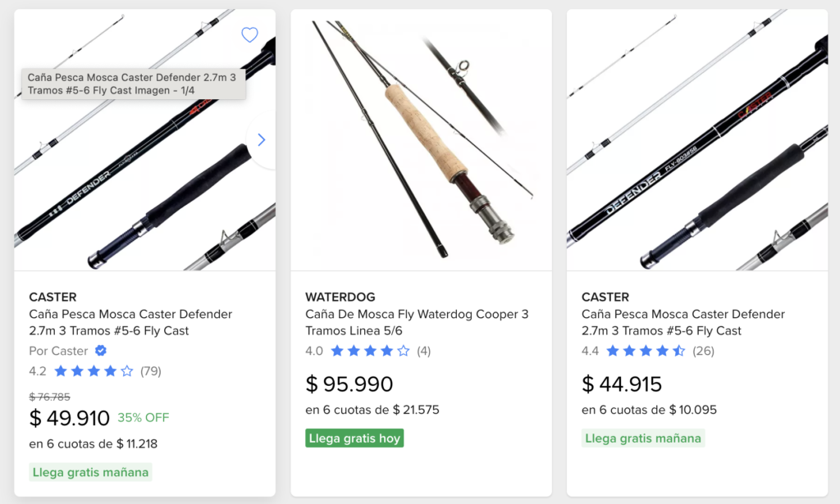This screenshot has height=504, width=840.
Task: Click the (26) reviews count
Action: (704, 351)
